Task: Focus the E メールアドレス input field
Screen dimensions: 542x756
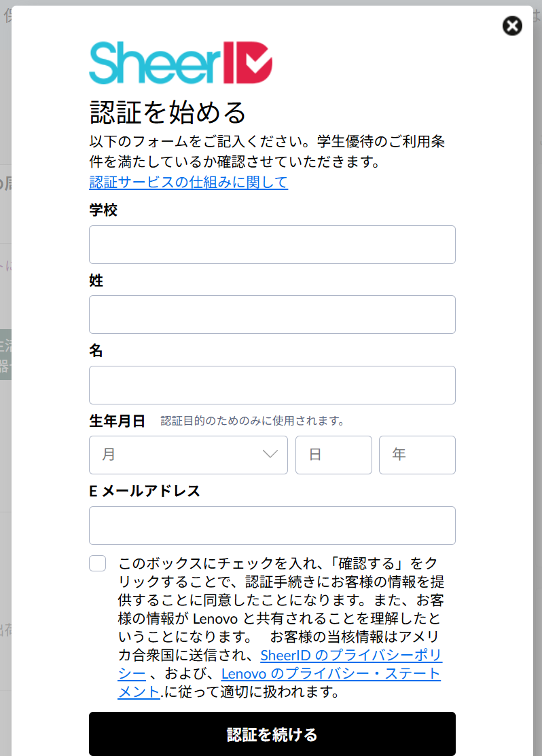Action: click(272, 525)
